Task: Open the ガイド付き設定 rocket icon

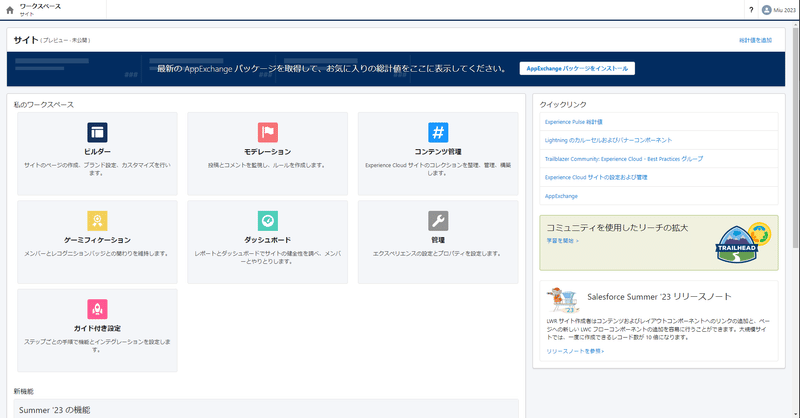Action: pyautogui.click(x=97, y=309)
